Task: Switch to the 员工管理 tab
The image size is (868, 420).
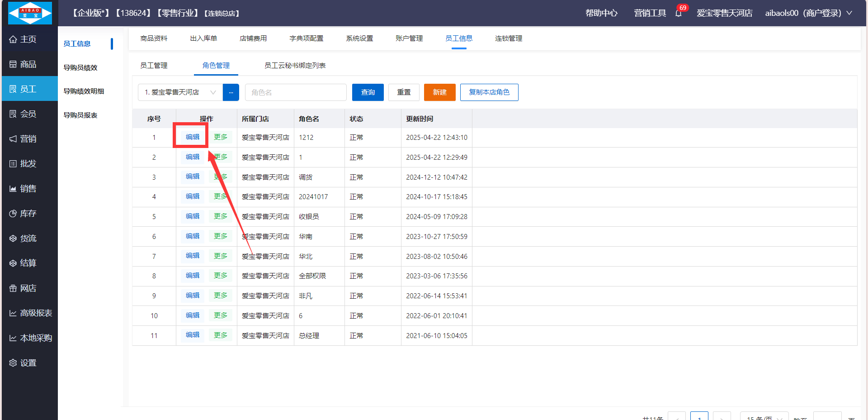Action: click(154, 66)
